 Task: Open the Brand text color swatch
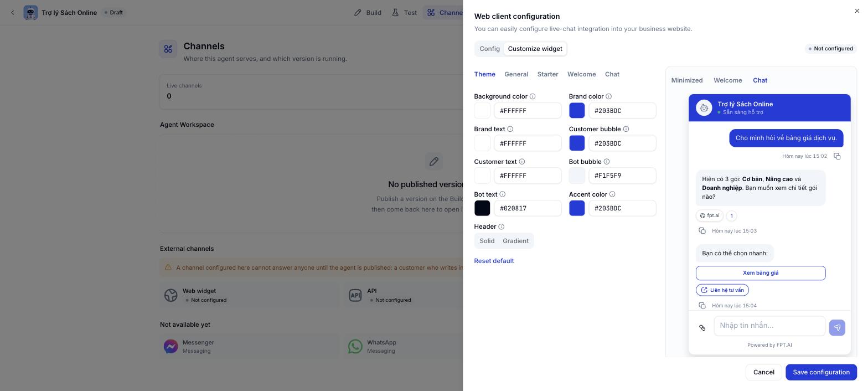pyautogui.click(x=482, y=143)
